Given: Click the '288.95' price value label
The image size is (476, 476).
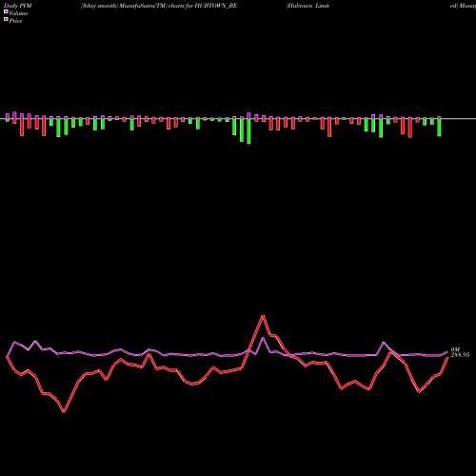Looking at the screenshot, I should click(x=460, y=355).
